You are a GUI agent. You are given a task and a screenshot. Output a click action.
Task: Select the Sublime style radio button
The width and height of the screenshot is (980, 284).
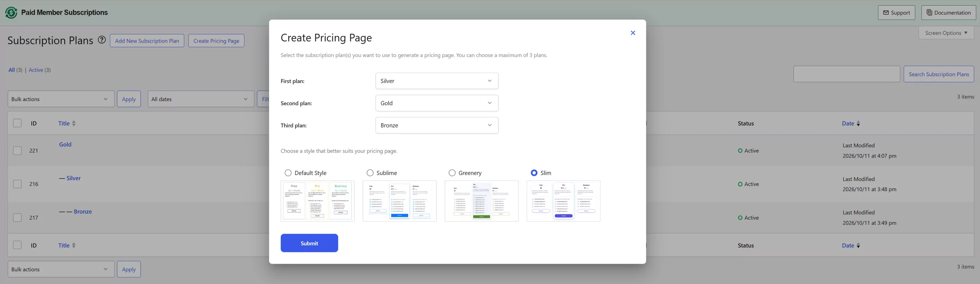(x=370, y=173)
